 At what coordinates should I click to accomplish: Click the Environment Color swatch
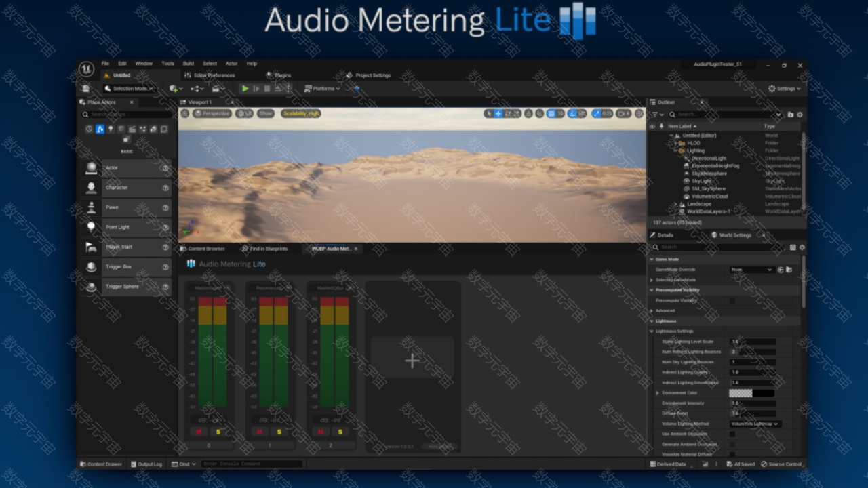pos(751,393)
